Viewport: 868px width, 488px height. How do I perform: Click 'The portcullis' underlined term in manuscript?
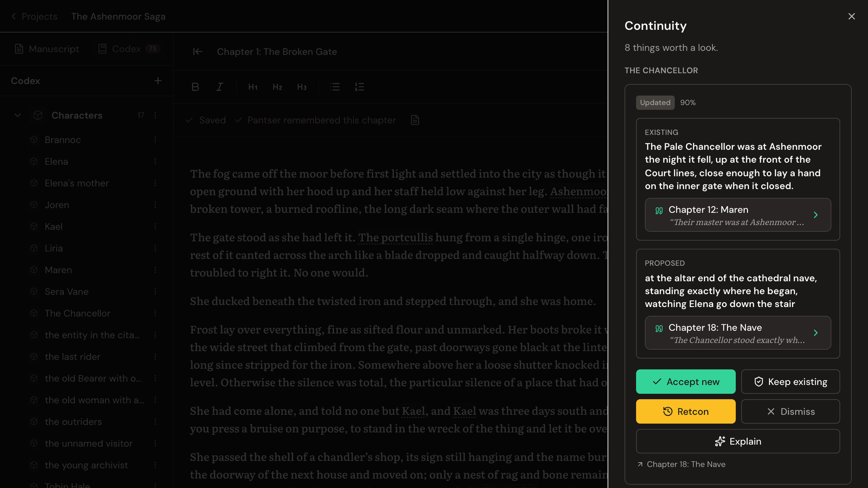pyautogui.click(x=396, y=238)
